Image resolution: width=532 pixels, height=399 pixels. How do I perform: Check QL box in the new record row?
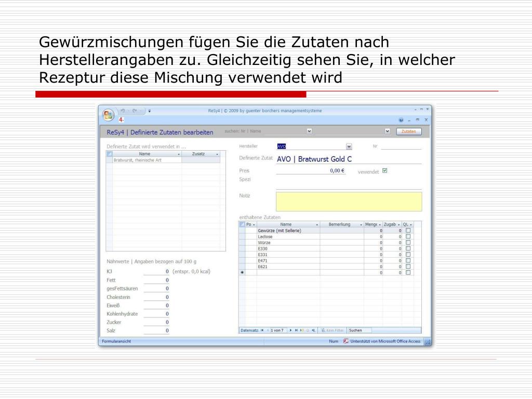click(x=408, y=272)
